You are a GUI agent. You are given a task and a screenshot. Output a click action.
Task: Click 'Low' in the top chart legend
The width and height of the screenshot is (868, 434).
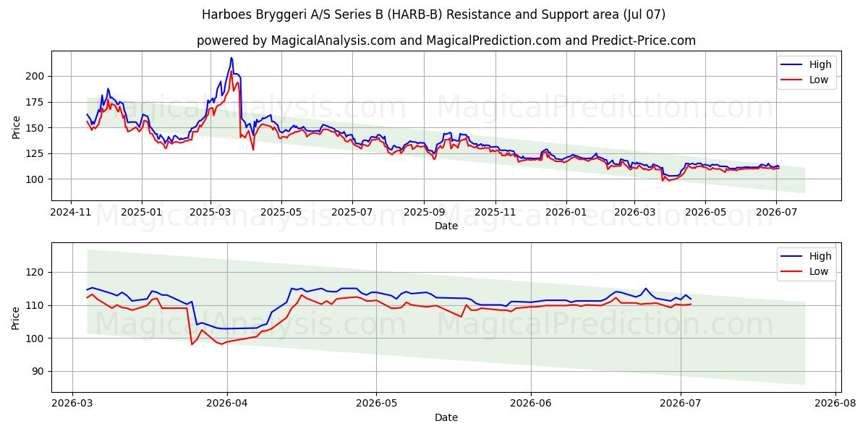point(819,80)
